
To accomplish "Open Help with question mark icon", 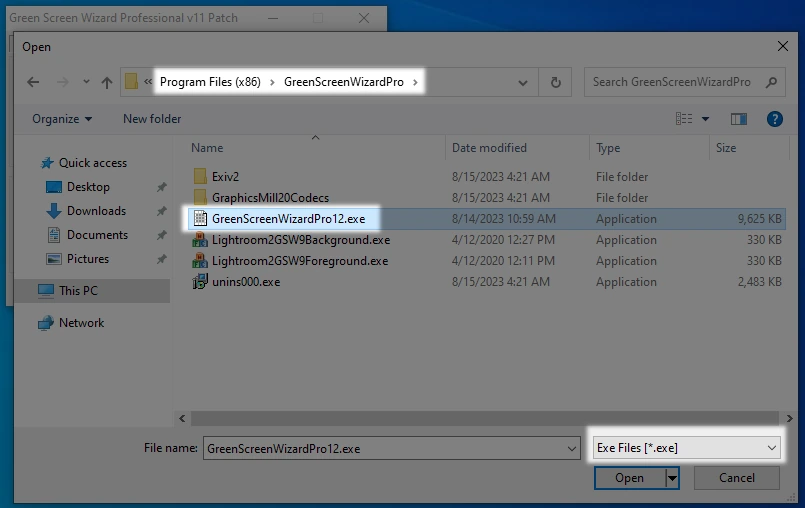I will (774, 119).
